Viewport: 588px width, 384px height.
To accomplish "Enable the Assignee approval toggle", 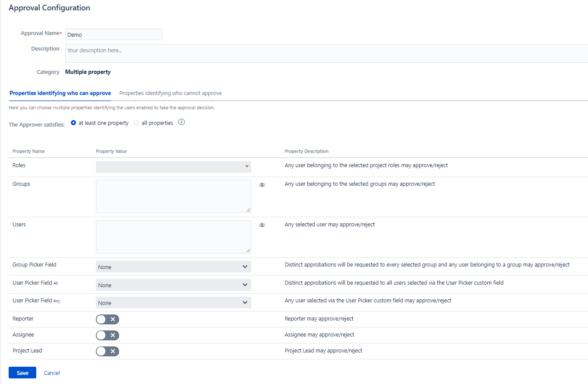I will [x=107, y=335].
